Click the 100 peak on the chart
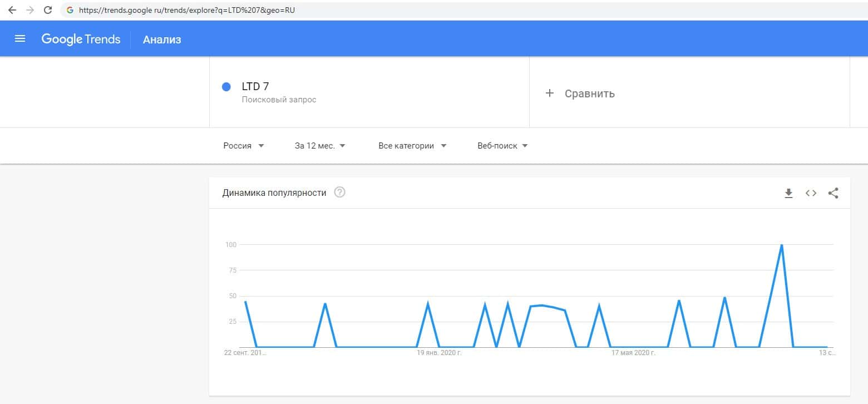Screen dimensions: 868x404 pyautogui.click(x=782, y=245)
